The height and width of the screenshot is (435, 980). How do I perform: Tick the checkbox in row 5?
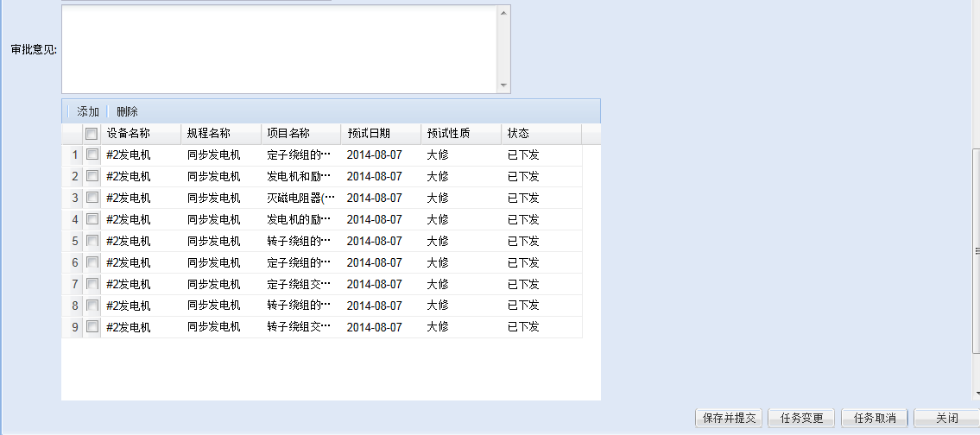[92, 241]
